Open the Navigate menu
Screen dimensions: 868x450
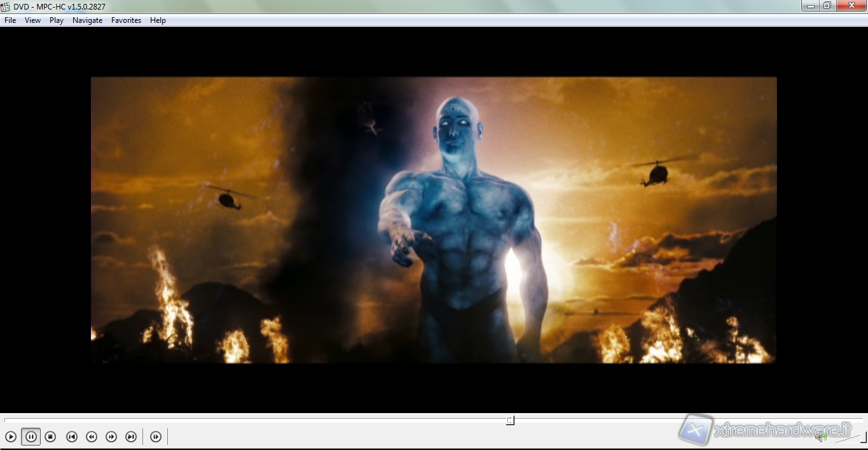tap(87, 20)
